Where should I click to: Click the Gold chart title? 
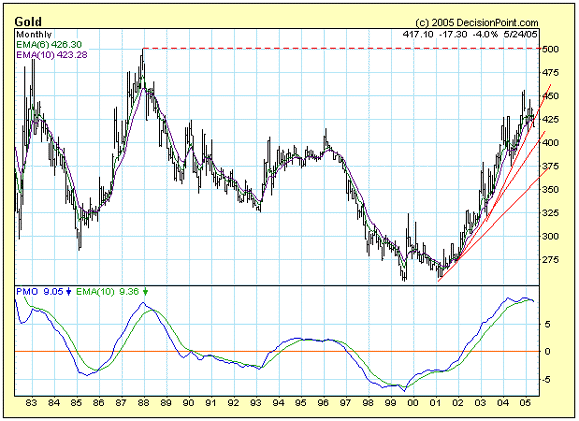pos(28,22)
